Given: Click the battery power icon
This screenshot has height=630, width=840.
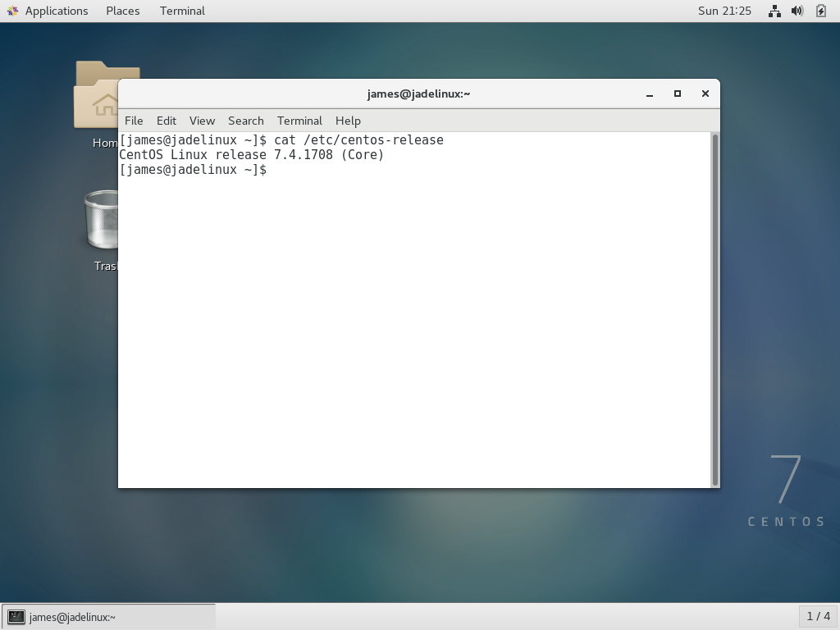Looking at the screenshot, I should click(x=820, y=11).
